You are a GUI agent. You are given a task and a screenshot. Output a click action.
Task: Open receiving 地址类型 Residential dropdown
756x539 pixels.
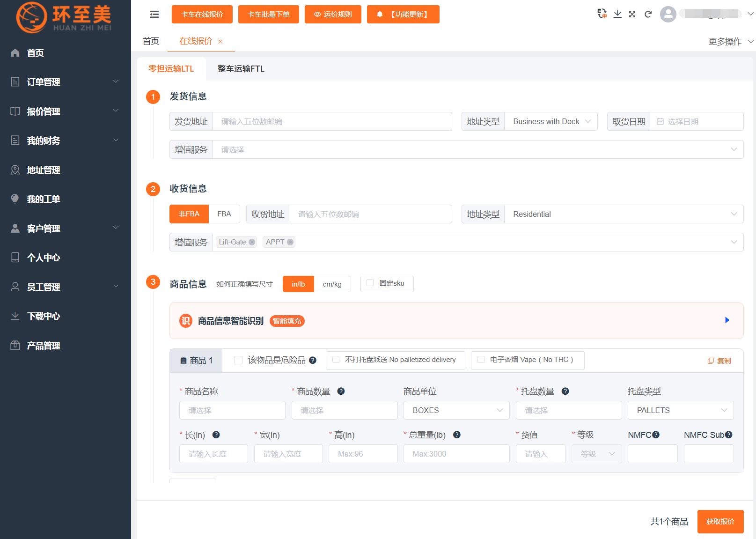[x=624, y=214]
